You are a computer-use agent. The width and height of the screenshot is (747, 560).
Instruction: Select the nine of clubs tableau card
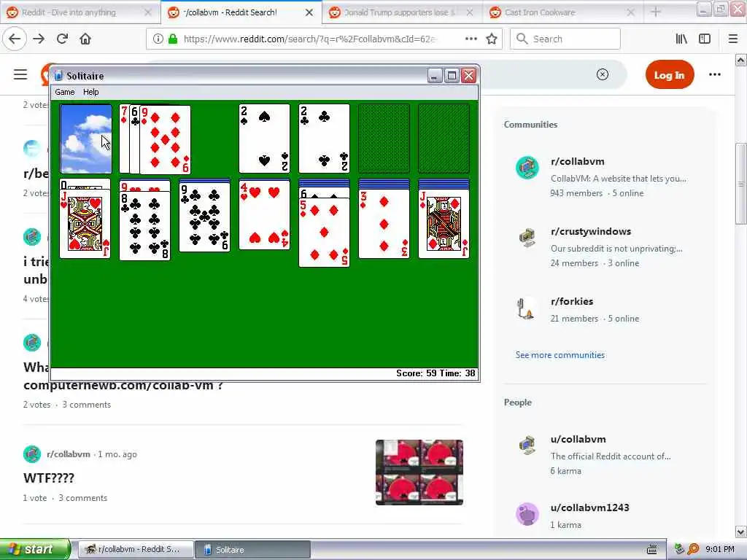pyautogui.click(x=204, y=217)
